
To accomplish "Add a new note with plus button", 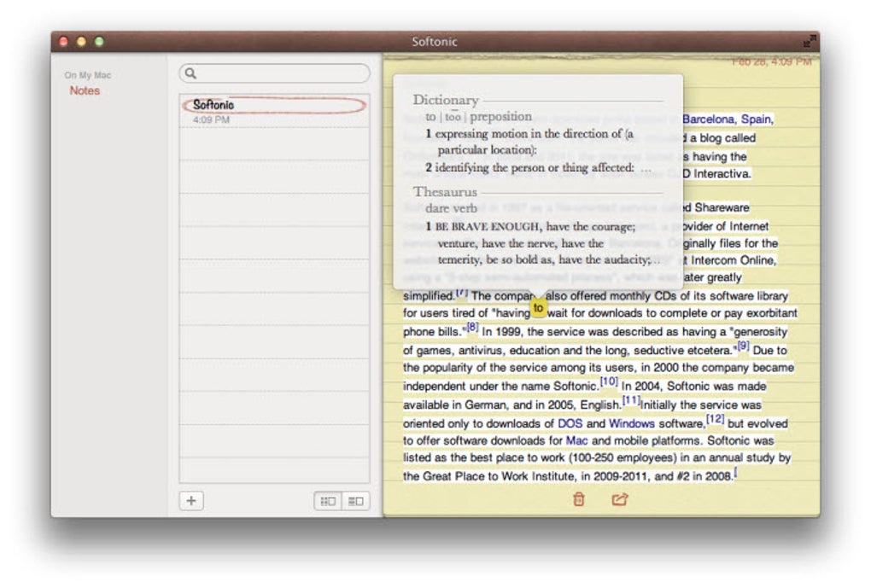I will pyautogui.click(x=191, y=501).
